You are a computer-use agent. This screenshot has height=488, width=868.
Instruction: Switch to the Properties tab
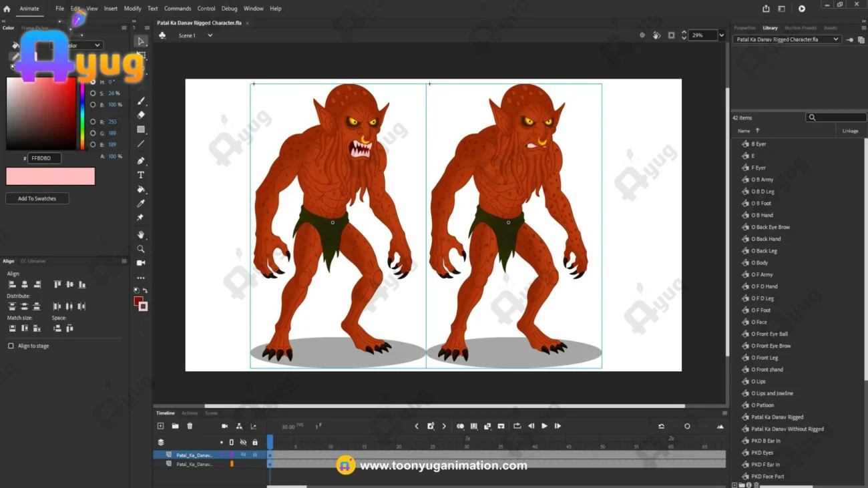pos(744,28)
